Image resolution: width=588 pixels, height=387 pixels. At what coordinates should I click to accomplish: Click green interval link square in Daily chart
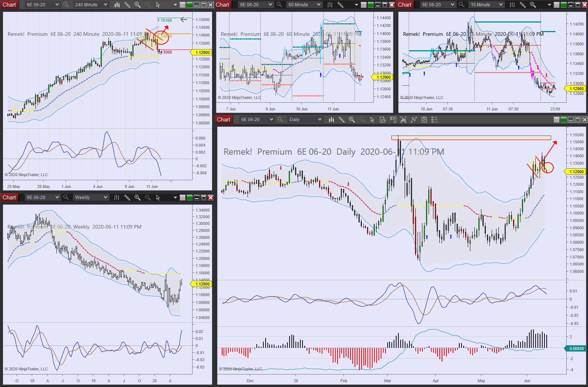564,120
